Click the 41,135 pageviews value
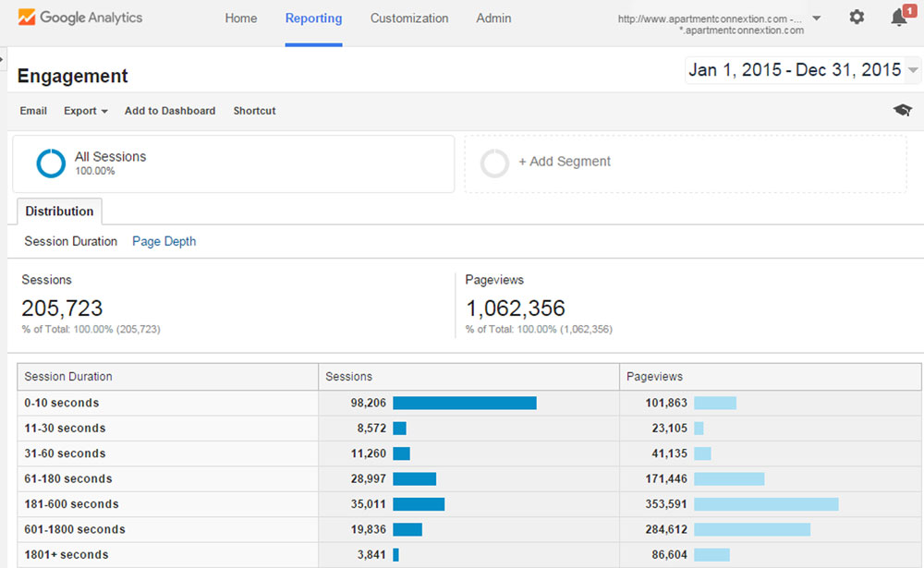The height and width of the screenshot is (568, 924). (x=669, y=453)
